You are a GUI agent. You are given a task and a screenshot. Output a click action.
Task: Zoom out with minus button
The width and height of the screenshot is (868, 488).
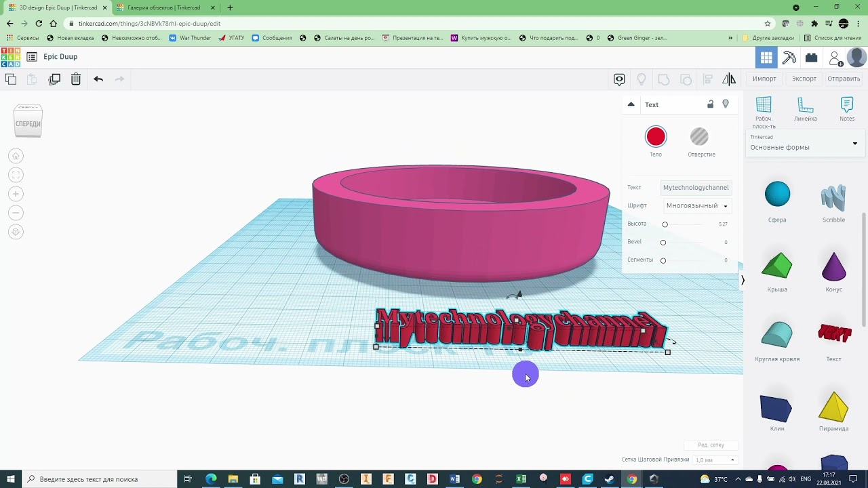tap(16, 213)
